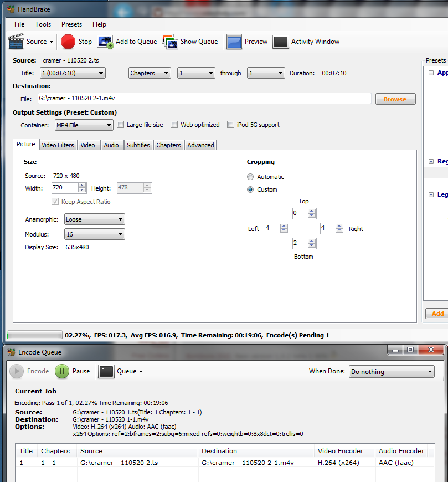Increase the Left crop value

284,226
